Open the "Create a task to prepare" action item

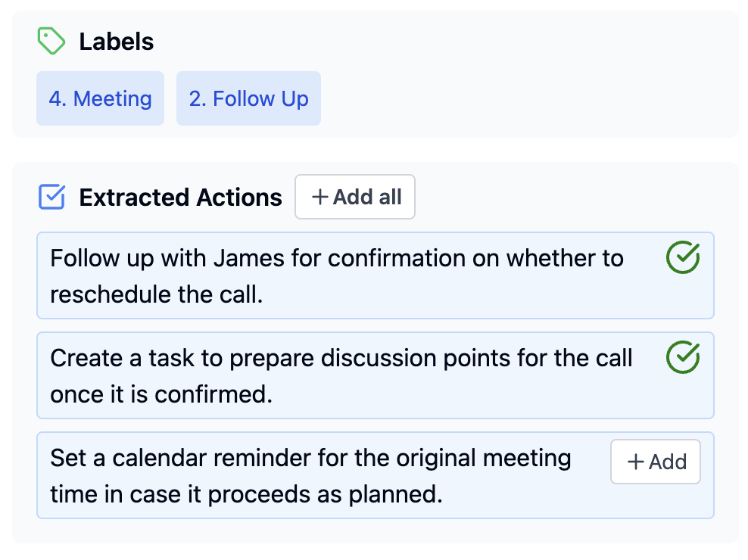(x=341, y=375)
